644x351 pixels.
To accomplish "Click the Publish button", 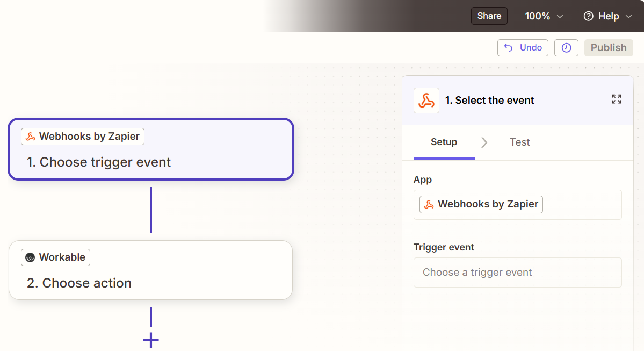I will tap(608, 48).
